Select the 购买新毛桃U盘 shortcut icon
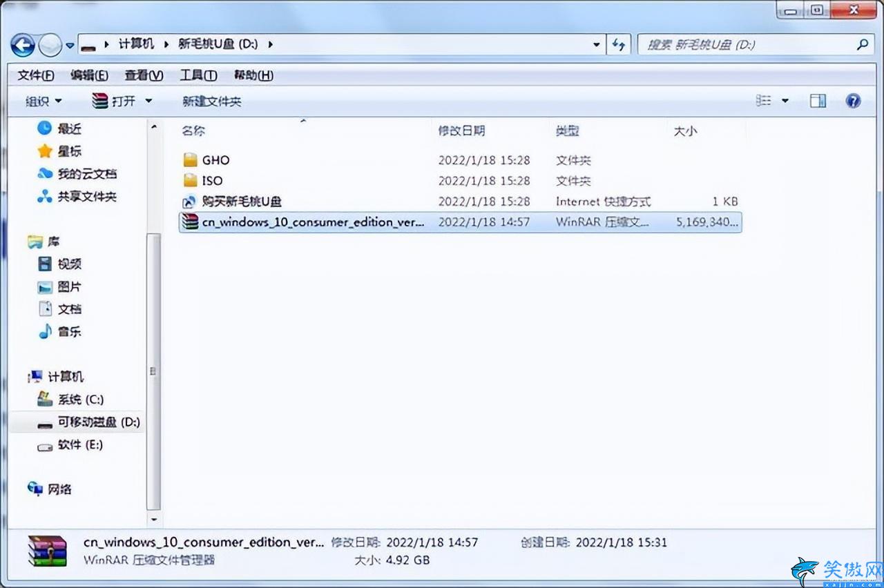 190,202
